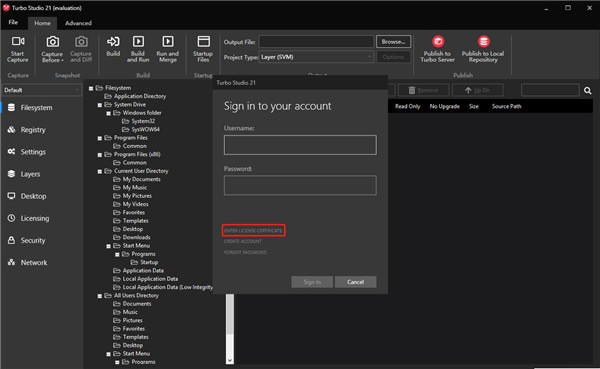Click Enter License Certificate link
The image size is (600, 369).
pyautogui.click(x=253, y=231)
